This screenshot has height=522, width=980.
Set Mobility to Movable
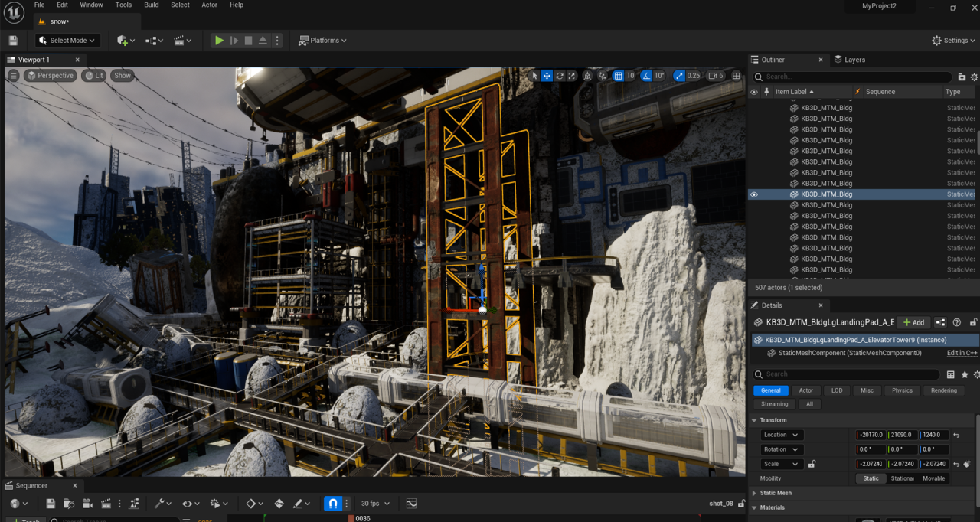tap(933, 478)
